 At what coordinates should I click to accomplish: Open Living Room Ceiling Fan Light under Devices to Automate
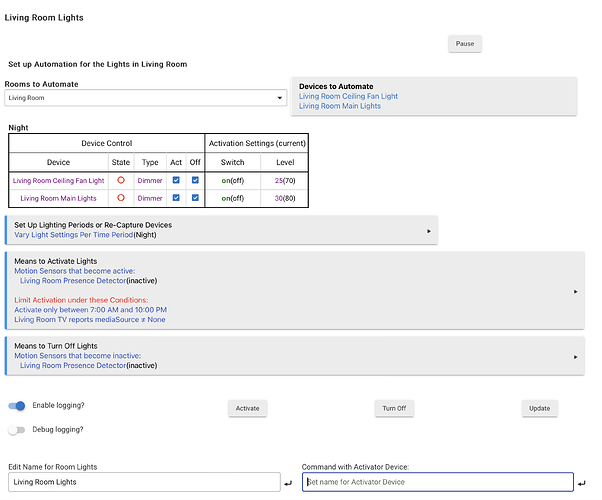[x=348, y=96]
